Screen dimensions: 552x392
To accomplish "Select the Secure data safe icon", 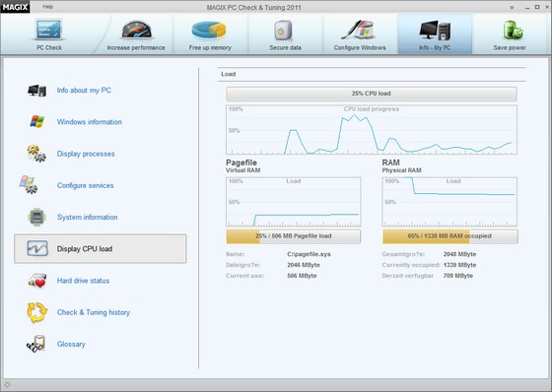I will tap(283, 31).
